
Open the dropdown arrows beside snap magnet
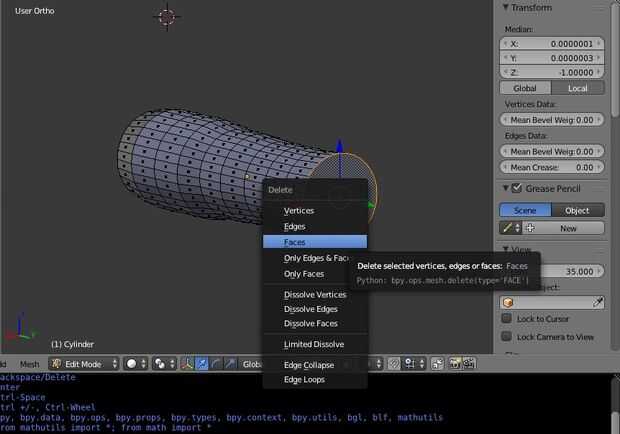click(422, 364)
